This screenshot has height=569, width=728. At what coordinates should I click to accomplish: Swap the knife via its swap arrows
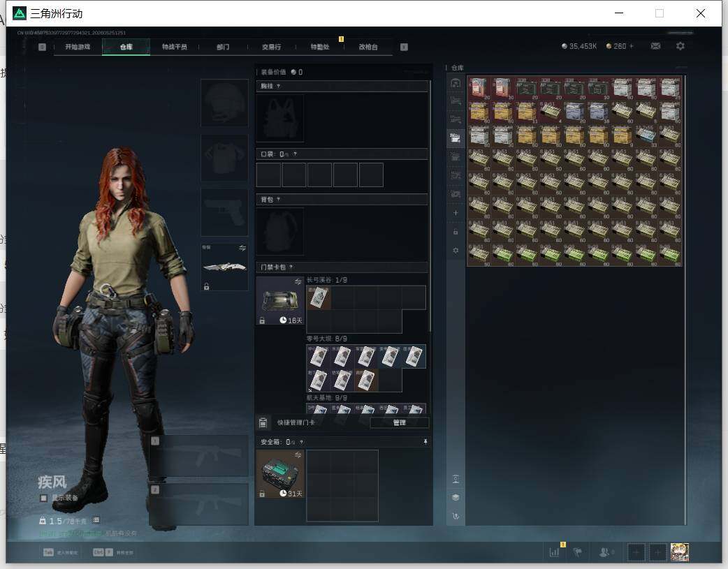tap(242, 248)
